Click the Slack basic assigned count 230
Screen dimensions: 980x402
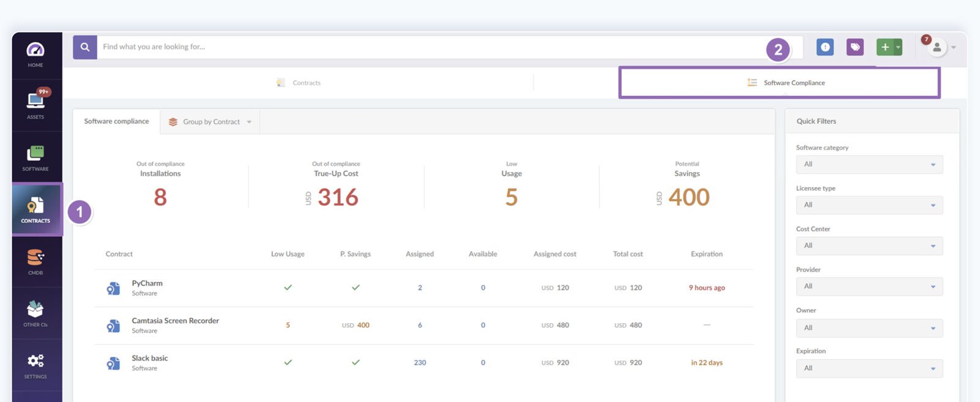pyautogui.click(x=420, y=363)
